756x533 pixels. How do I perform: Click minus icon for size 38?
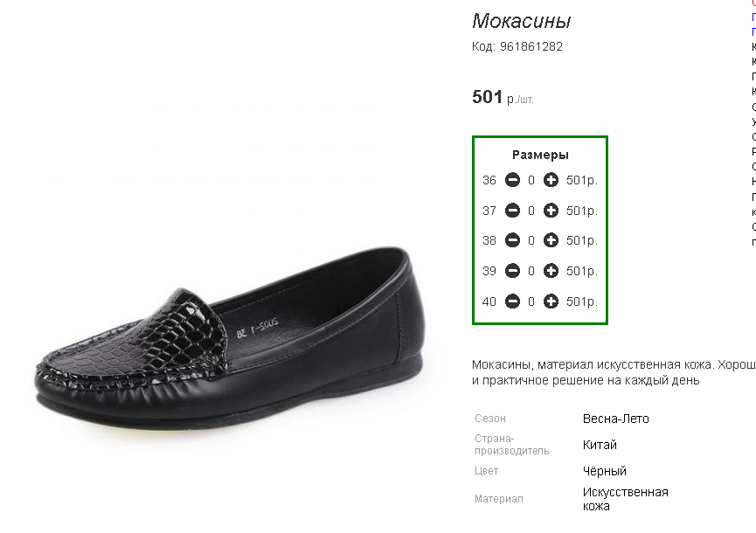pyautogui.click(x=512, y=240)
